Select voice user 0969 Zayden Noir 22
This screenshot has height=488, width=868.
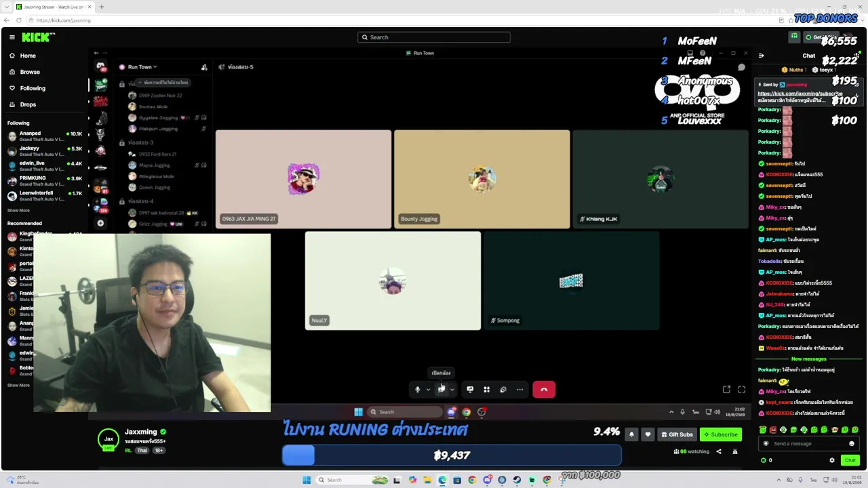click(x=155, y=96)
